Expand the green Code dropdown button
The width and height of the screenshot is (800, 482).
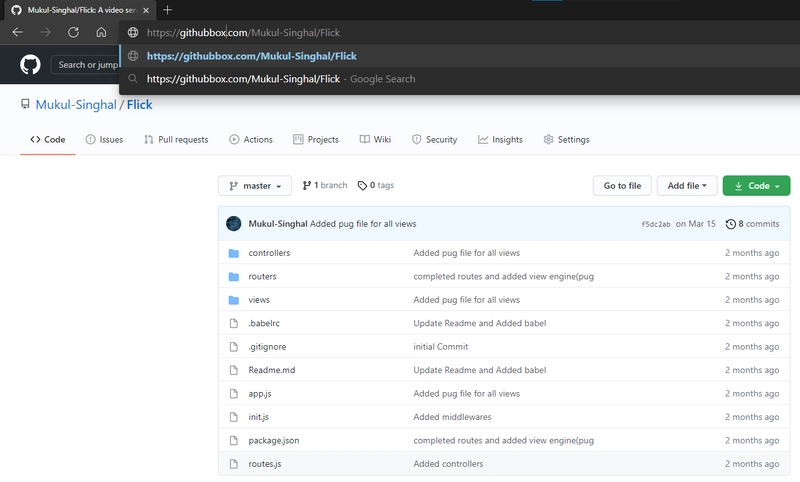tap(756, 186)
